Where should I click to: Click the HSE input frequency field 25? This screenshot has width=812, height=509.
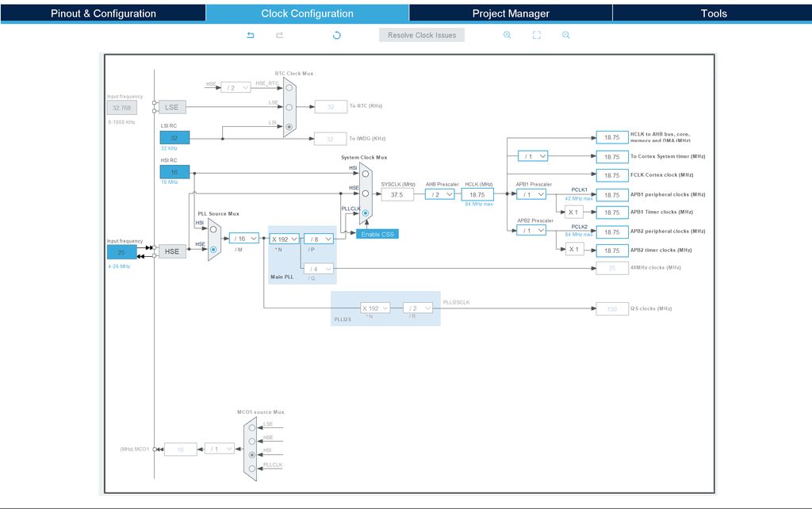click(121, 252)
